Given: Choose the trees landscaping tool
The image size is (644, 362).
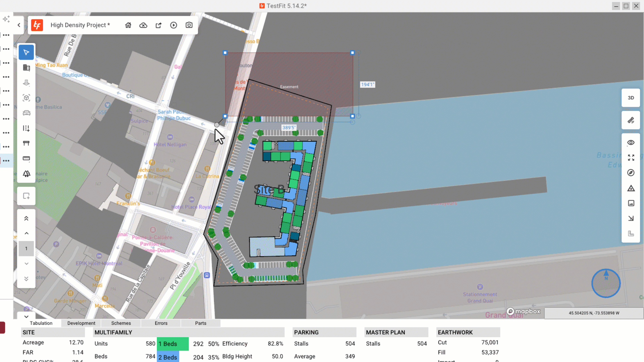Looking at the screenshot, I should (26, 174).
